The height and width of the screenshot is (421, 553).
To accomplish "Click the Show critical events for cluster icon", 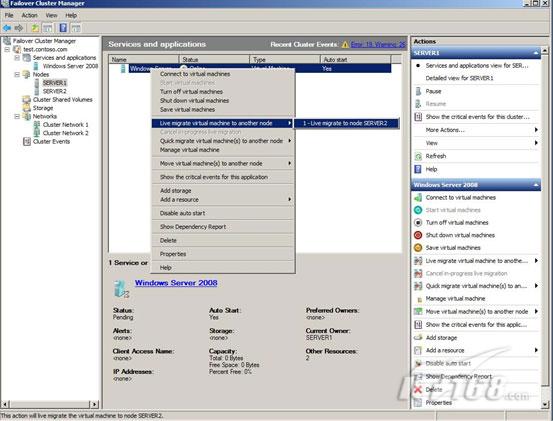I will click(418, 117).
